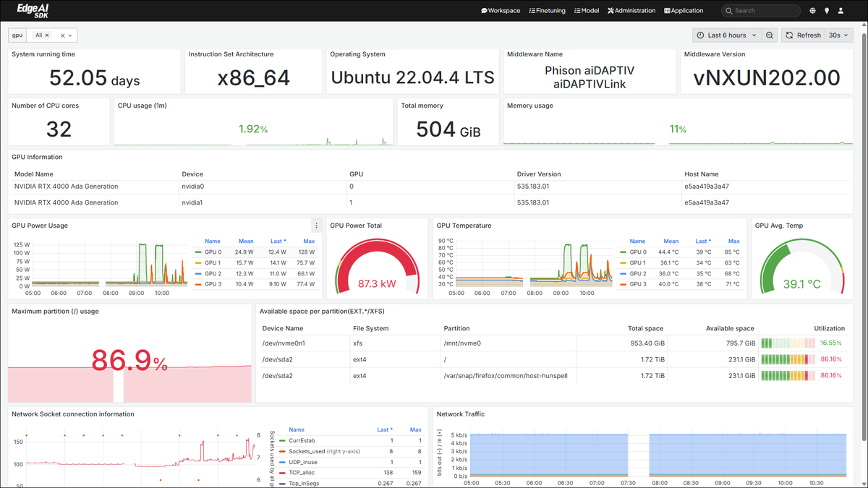Image resolution: width=868 pixels, height=488 pixels.
Task: Toggle CurrEstab series in Network Socket legend
Action: tap(301, 440)
